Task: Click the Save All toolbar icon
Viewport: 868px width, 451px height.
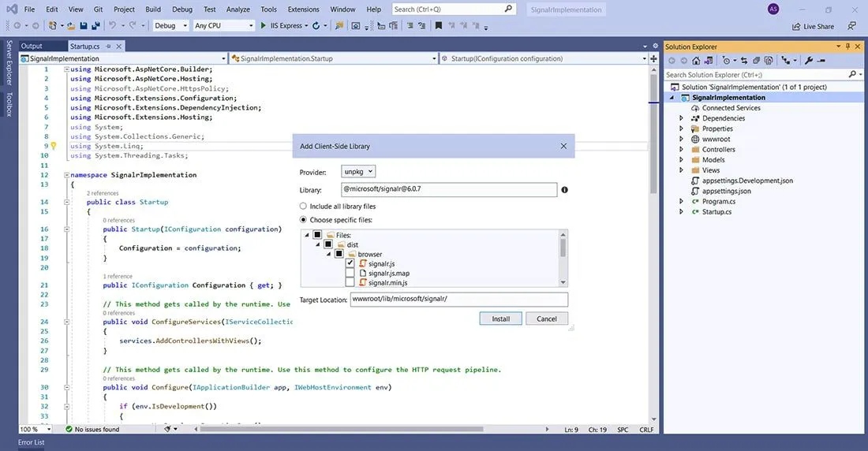Action: pos(95,25)
